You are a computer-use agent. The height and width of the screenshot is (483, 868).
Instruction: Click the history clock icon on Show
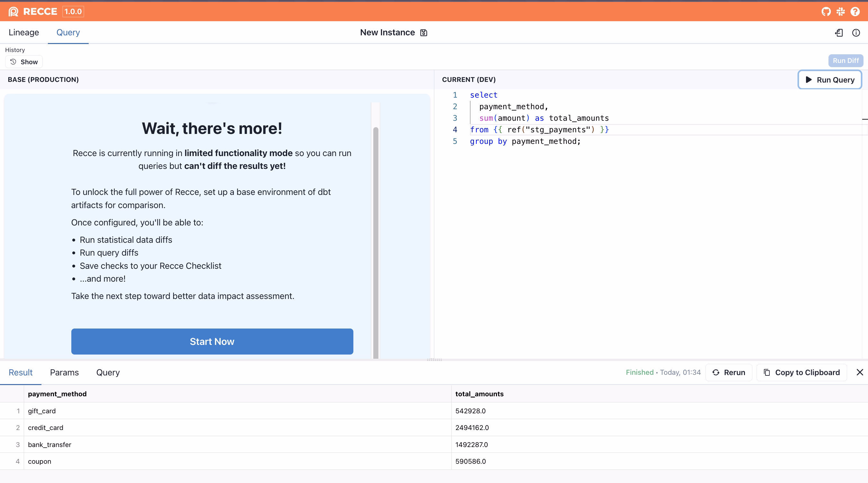[x=13, y=62]
